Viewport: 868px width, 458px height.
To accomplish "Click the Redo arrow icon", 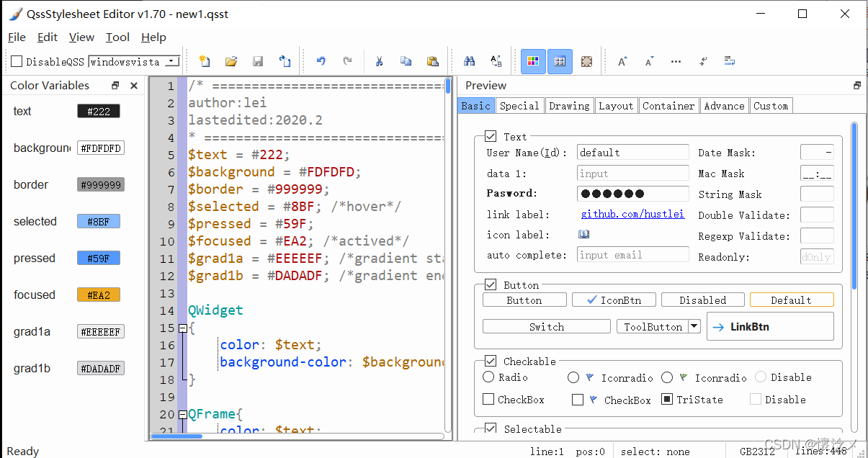I will pyautogui.click(x=348, y=62).
